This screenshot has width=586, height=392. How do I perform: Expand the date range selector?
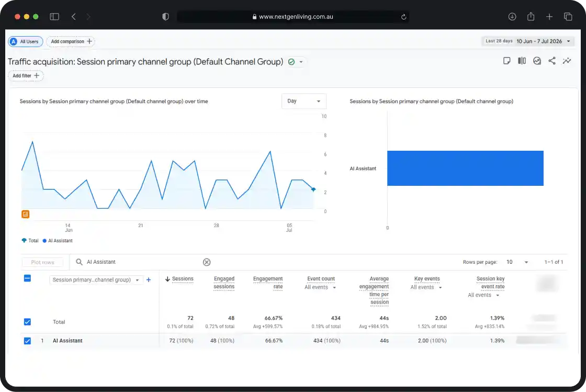click(x=528, y=41)
